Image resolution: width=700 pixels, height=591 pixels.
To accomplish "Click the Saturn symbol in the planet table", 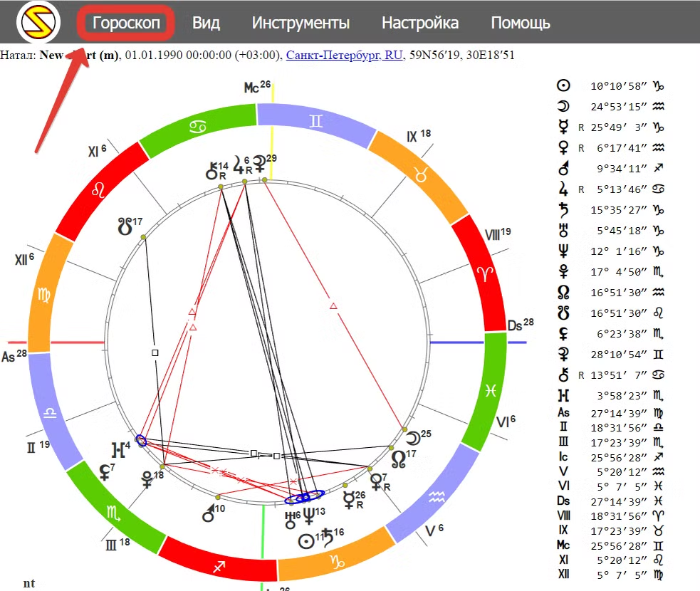I will (563, 209).
